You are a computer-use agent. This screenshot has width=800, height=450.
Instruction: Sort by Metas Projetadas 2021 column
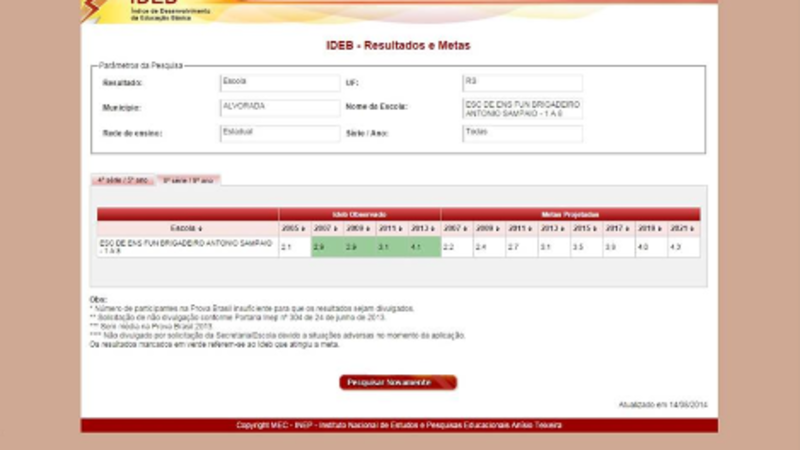tap(684, 228)
